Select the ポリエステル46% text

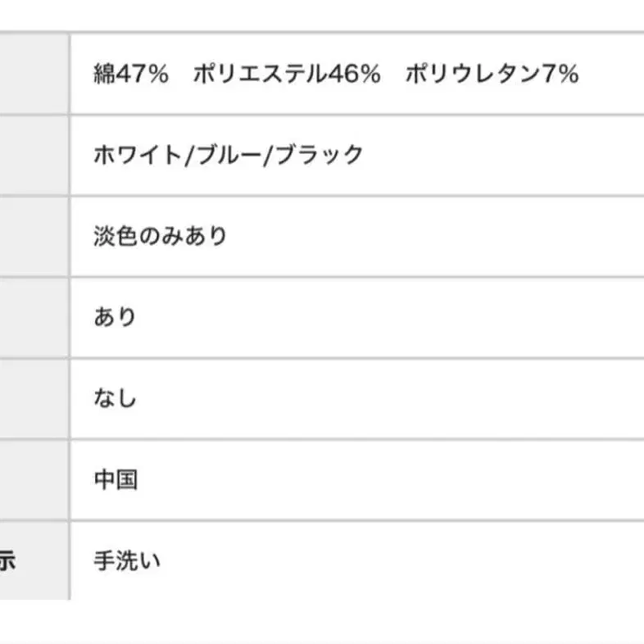pyautogui.click(x=287, y=74)
